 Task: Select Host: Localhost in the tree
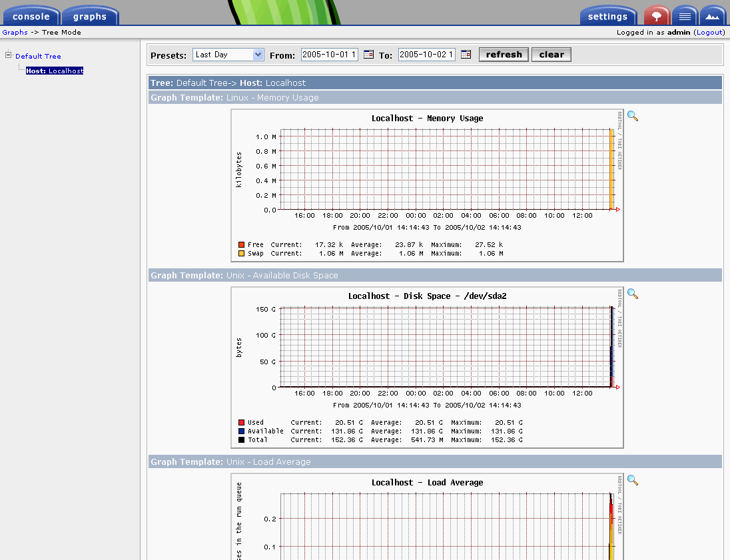coord(55,71)
